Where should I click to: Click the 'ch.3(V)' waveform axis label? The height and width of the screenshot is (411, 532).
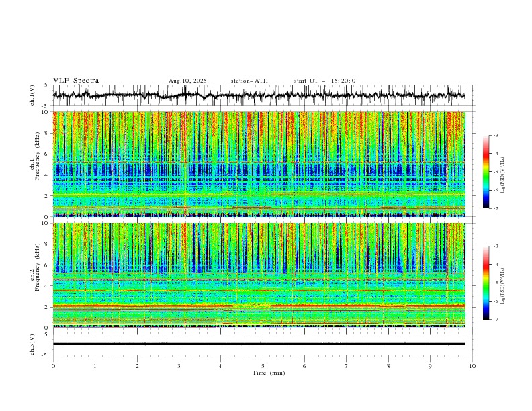pyautogui.click(x=32, y=345)
